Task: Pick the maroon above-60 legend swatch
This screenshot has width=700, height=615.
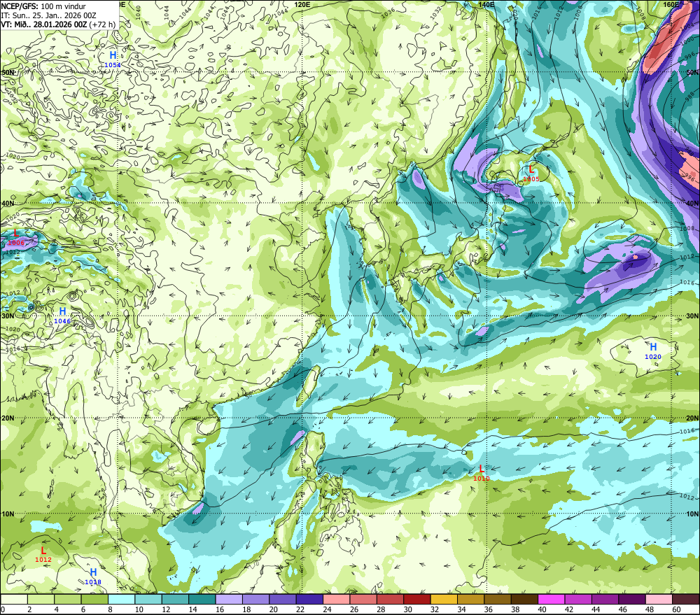Action: coord(685,599)
